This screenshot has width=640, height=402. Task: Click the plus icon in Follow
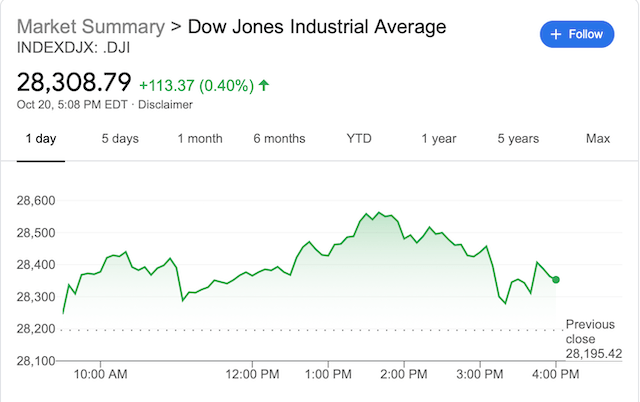[557, 34]
